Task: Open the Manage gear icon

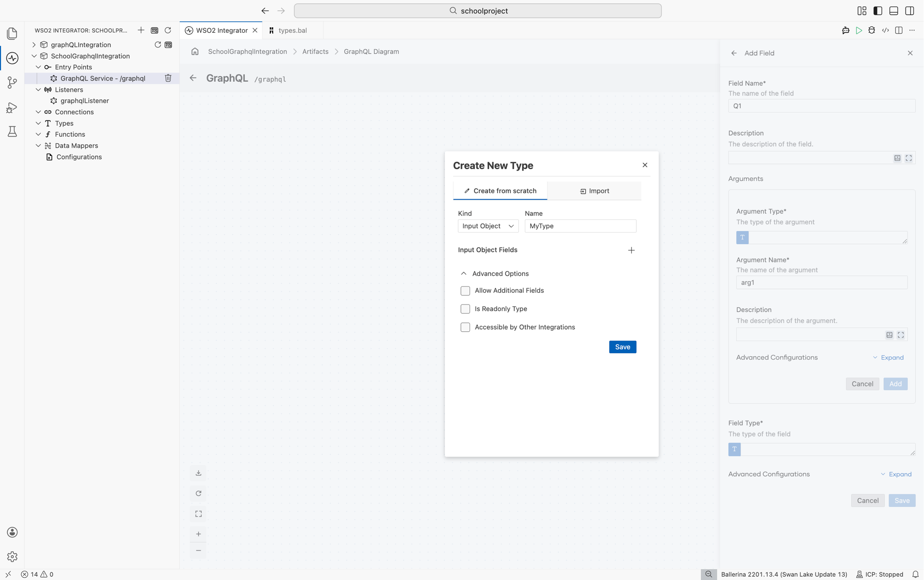Action: tap(12, 556)
